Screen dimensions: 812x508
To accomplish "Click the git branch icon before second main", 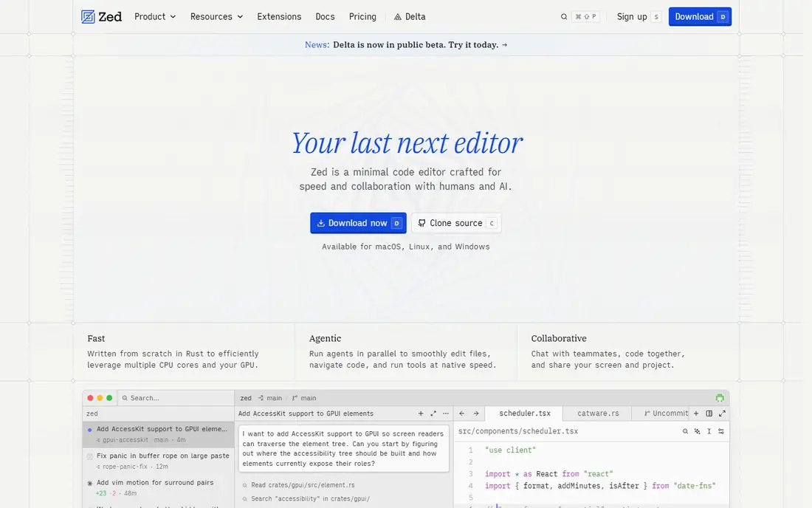I will point(295,398).
